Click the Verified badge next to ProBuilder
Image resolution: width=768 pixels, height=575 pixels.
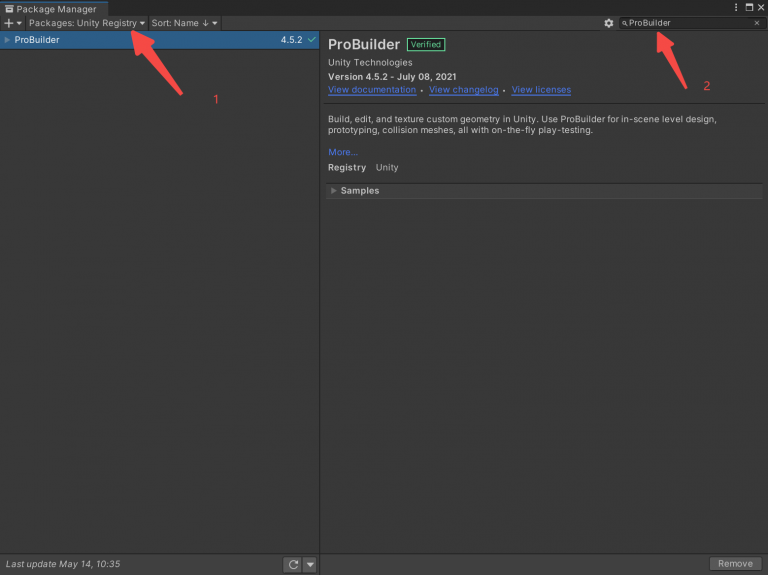click(x=425, y=45)
